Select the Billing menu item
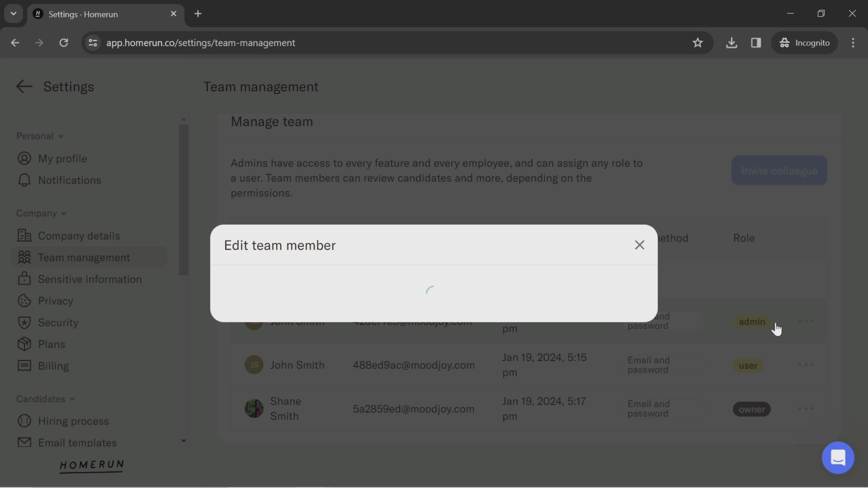Screen dimensions: 868x488 point(53,366)
